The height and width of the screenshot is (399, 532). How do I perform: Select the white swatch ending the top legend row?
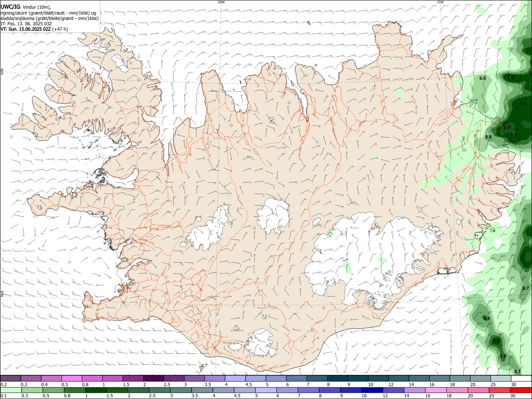click(x=521, y=378)
